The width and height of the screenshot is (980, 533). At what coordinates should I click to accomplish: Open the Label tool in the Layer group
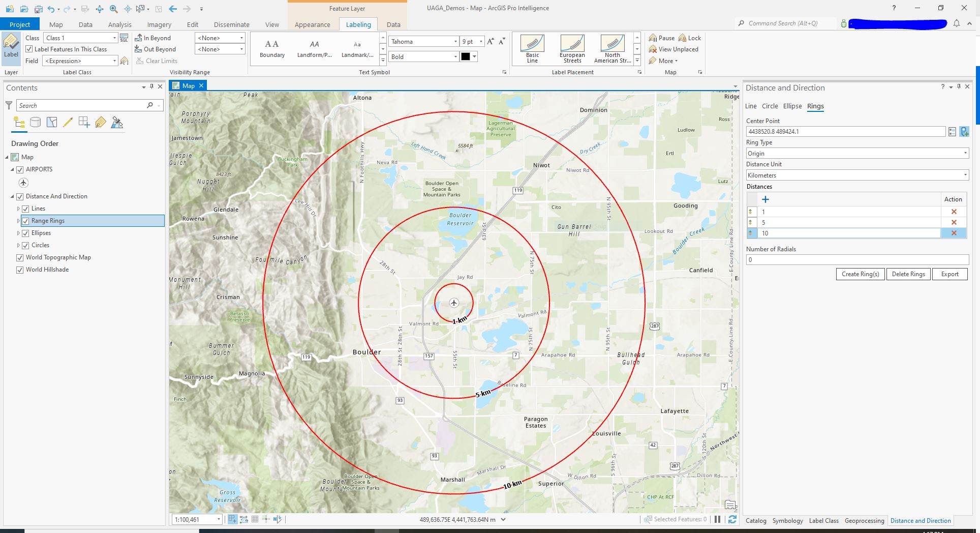point(11,48)
